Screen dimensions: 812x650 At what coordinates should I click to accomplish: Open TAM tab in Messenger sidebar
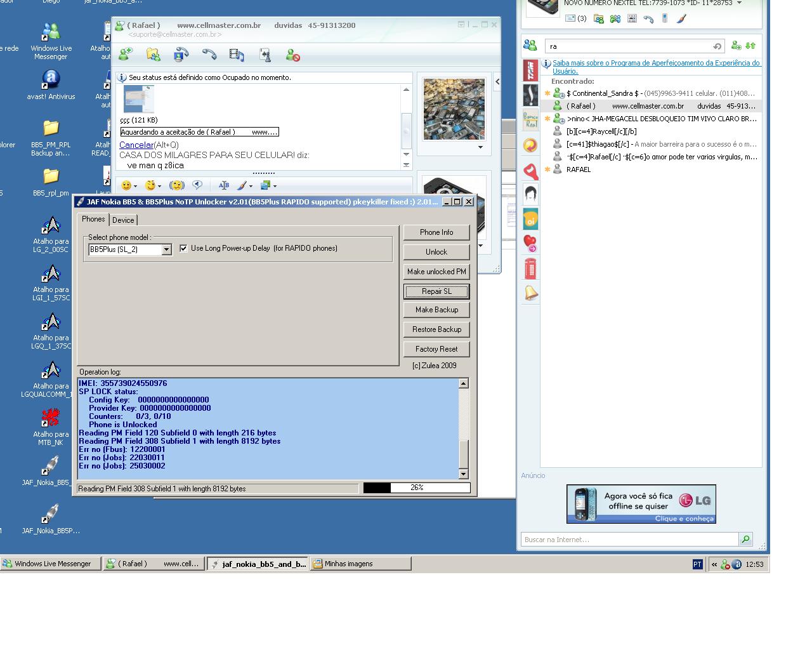click(530, 70)
